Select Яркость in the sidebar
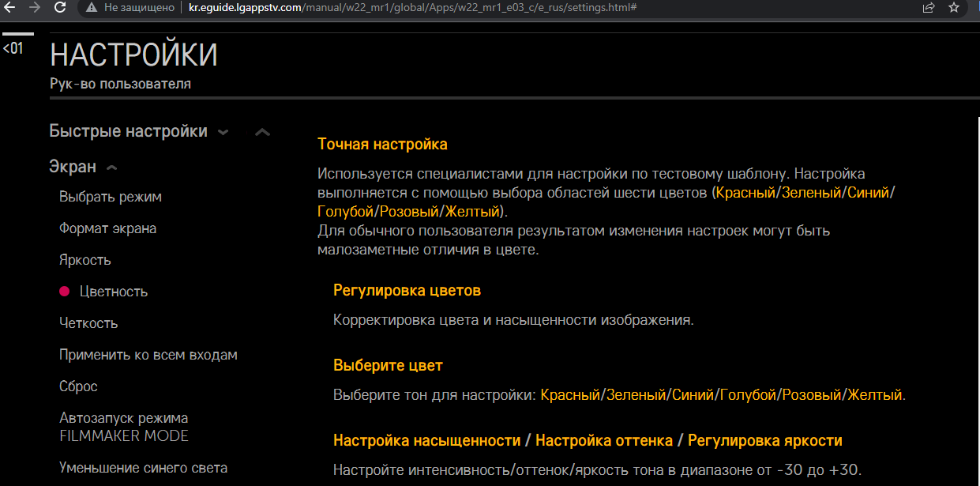This screenshot has width=980, height=486. pos(84,260)
